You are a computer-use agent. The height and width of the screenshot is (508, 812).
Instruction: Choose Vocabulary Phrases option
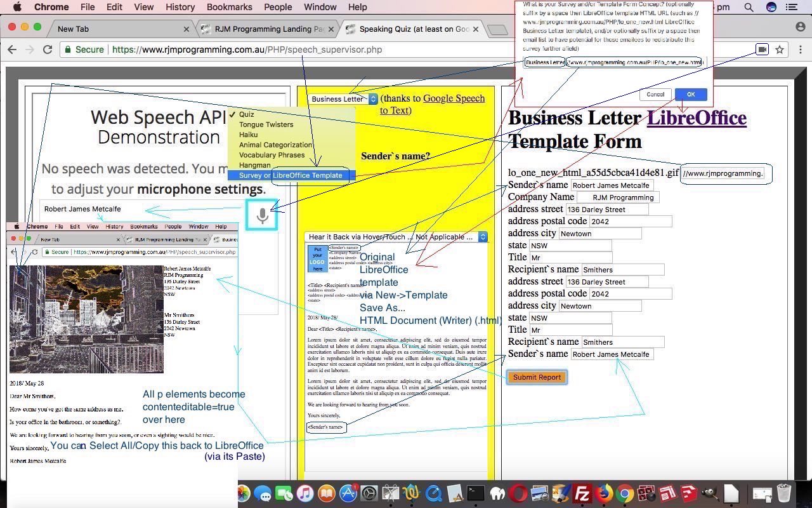pyautogui.click(x=292, y=155)
